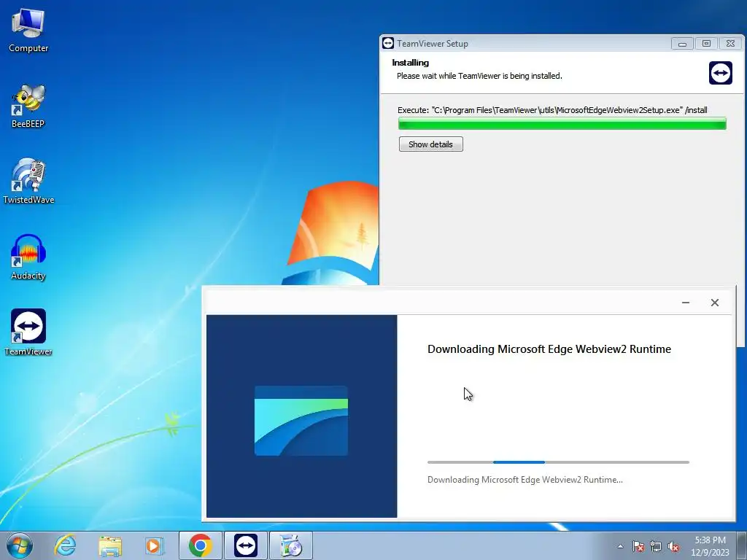Click the TeamViewer Setup title text
This screenshot has height=560, width=747.
(x=433, y=43)
